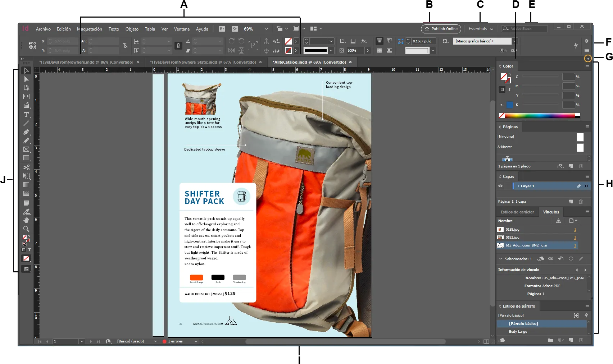Screen dimensions: 613x364
Task: Select the Type tool in Tools panel
Action: click(26, 115)
